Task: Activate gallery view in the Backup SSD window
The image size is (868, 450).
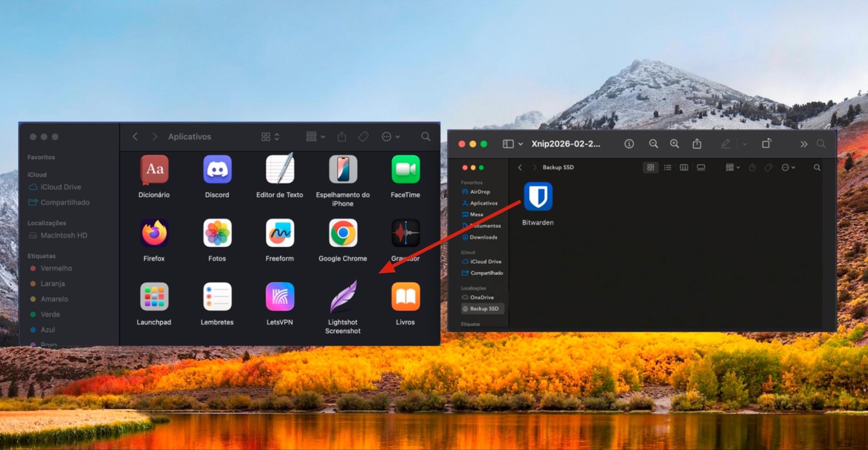Action: click(700, 168)
